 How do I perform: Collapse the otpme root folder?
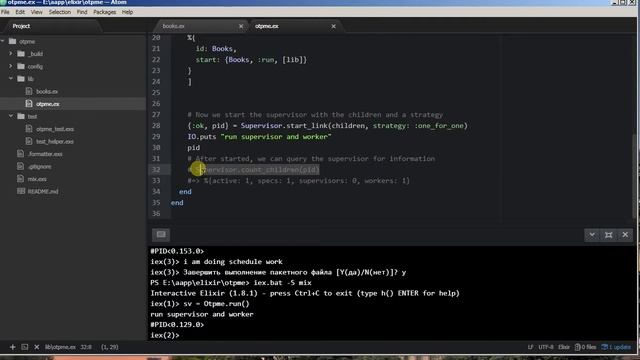[x=3, y=41]
